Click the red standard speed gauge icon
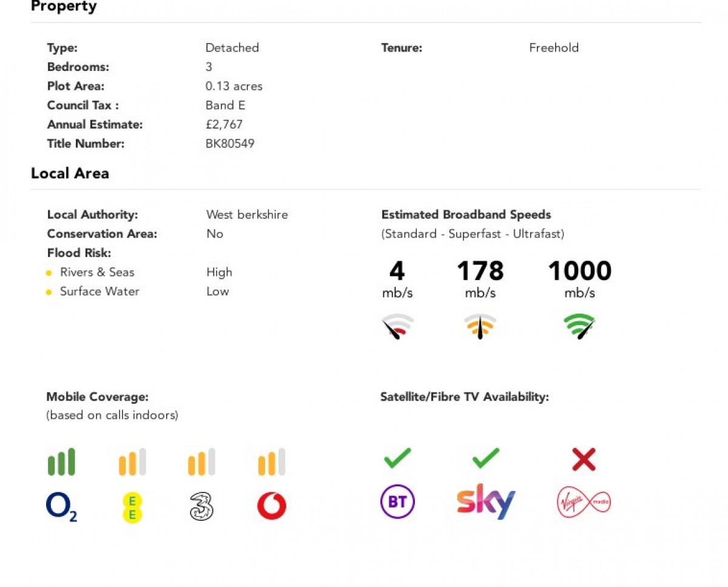728x587 pixels. [397, 326]
